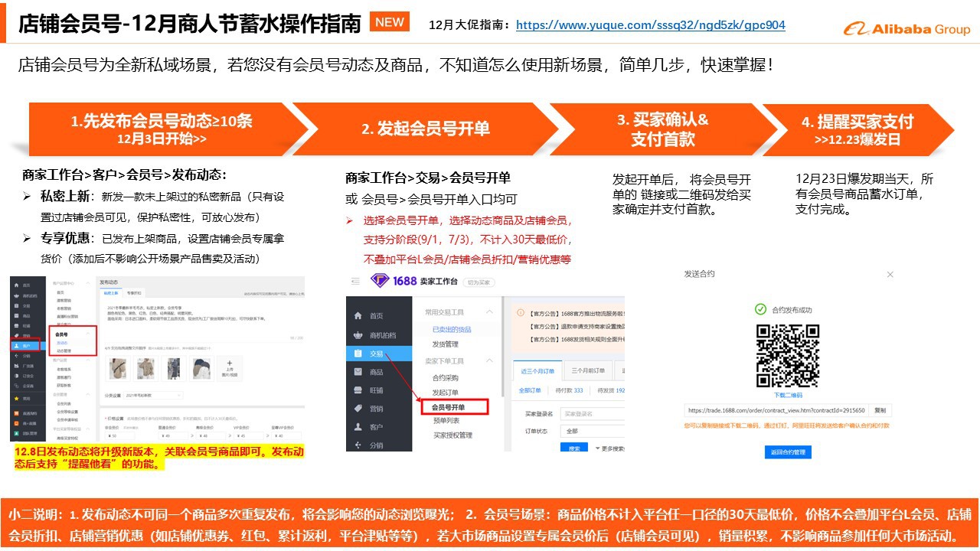This screenshot has width=980, height=551.
Task: Select 会员号开单 menu item
Action: point(448,407)
